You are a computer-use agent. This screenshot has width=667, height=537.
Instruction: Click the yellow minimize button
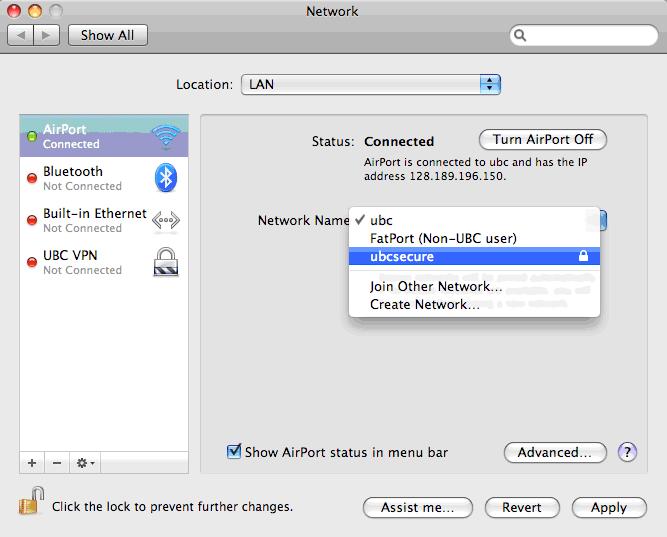coord(35,10)
